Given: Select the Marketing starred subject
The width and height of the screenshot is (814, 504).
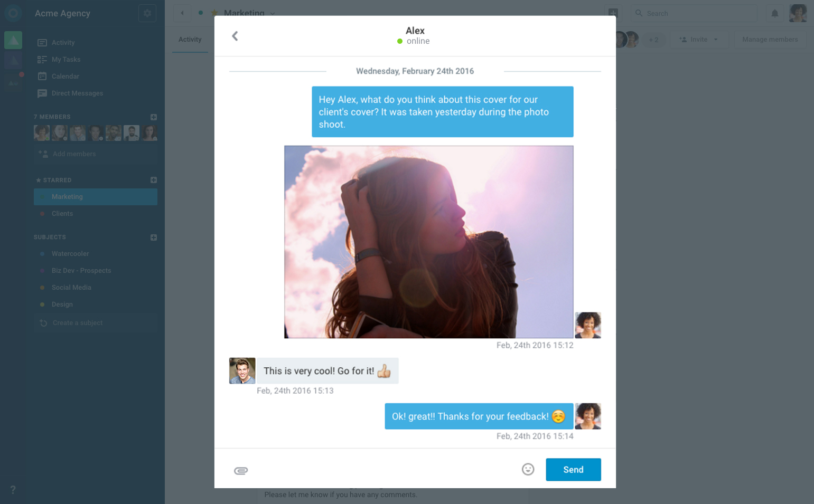Looking at the screenshot, I should [x=96, y=196].
